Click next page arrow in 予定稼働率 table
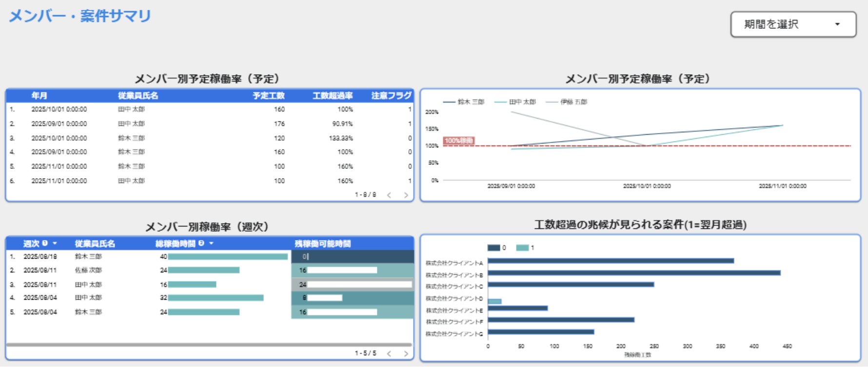868x367 pixels. (x=406, y=195)
